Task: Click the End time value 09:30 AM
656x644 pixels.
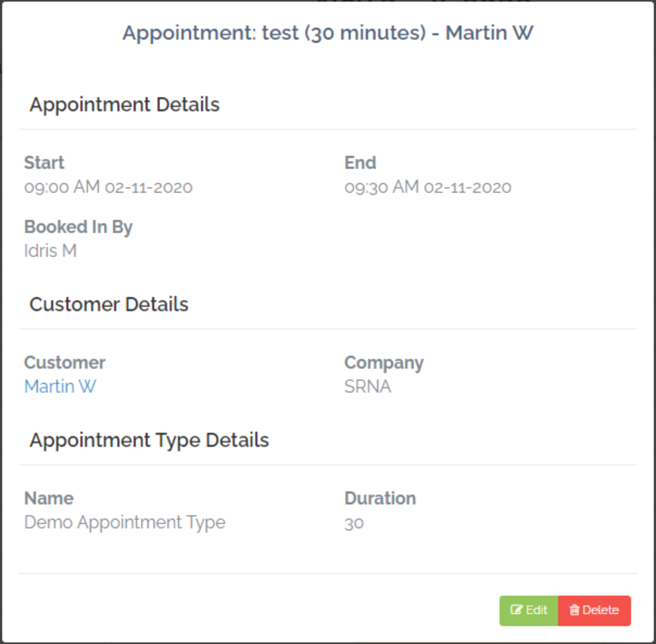Action: (x=381, y=187)
